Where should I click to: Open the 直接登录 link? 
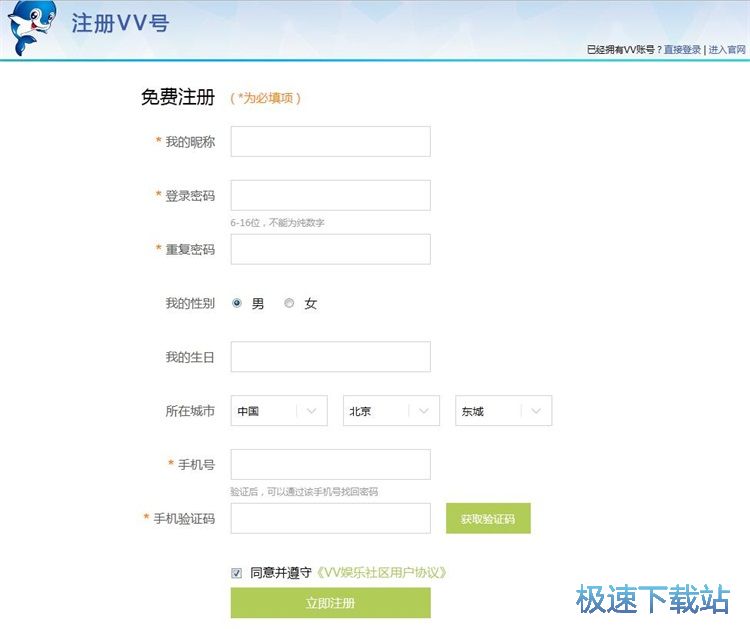[682, 50]
